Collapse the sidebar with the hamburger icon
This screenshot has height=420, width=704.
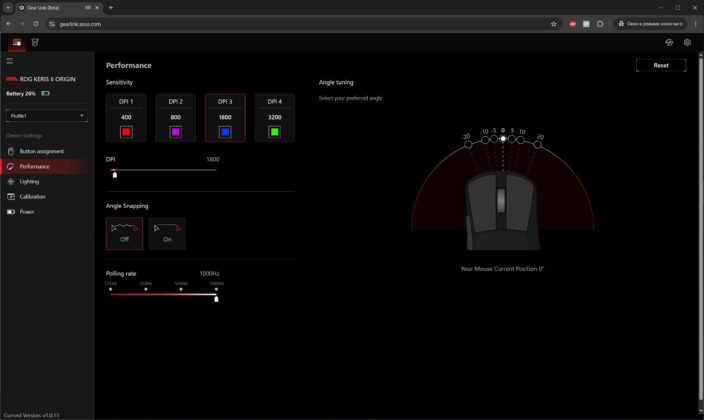9,61
